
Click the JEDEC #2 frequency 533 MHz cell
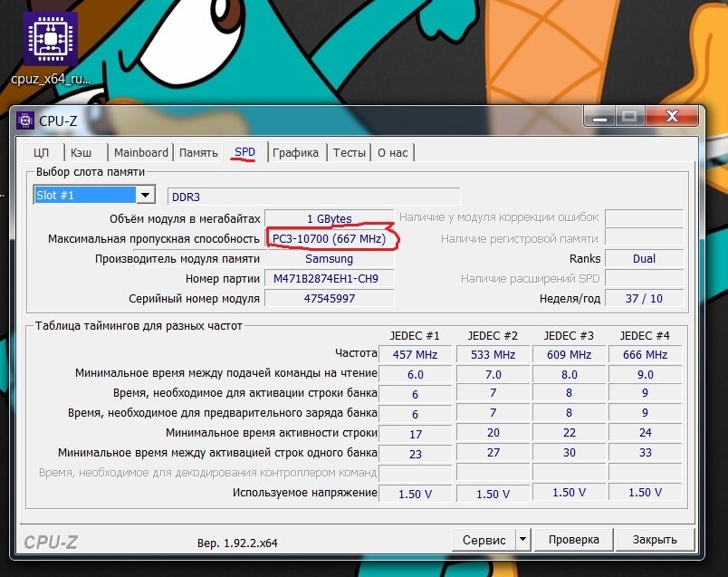(x=493, y=354)
